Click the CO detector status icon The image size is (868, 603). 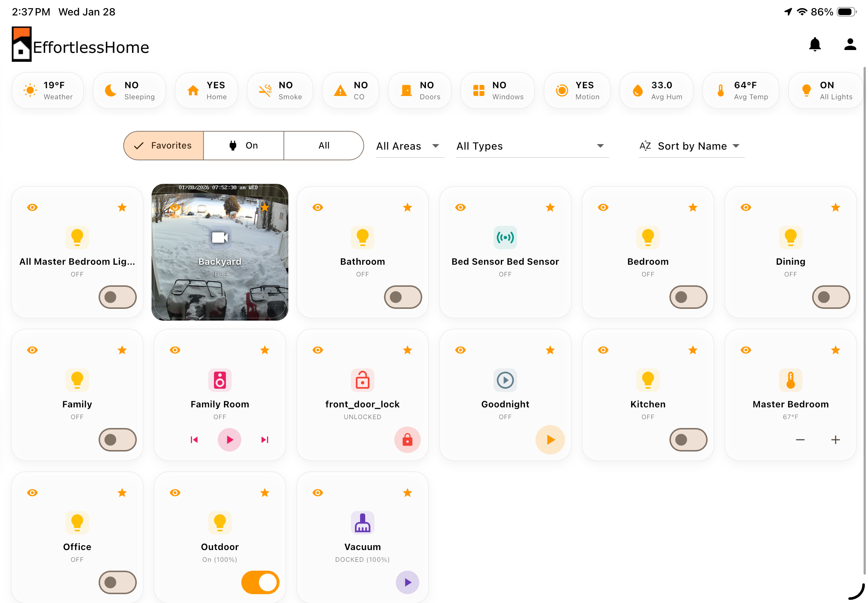coord(350,90)
